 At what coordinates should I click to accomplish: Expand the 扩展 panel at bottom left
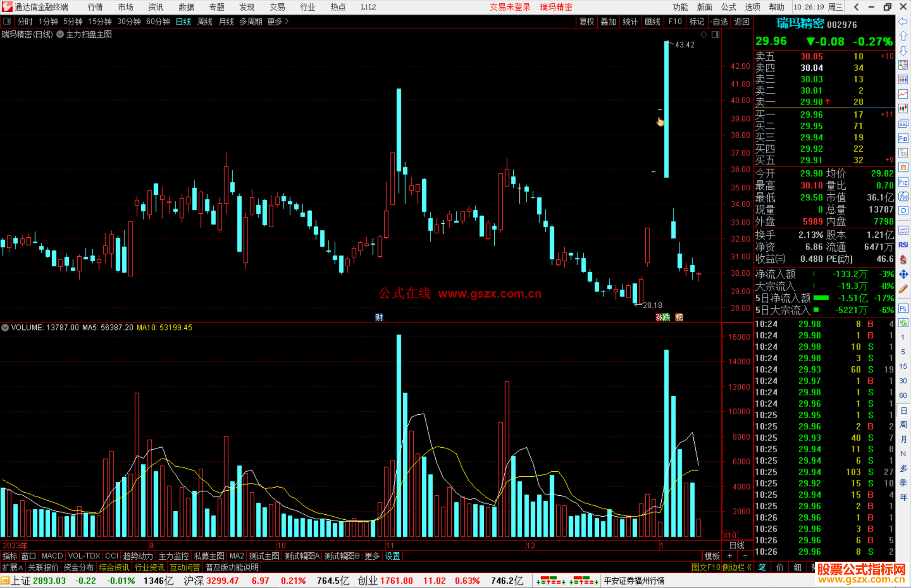[13, 567]
